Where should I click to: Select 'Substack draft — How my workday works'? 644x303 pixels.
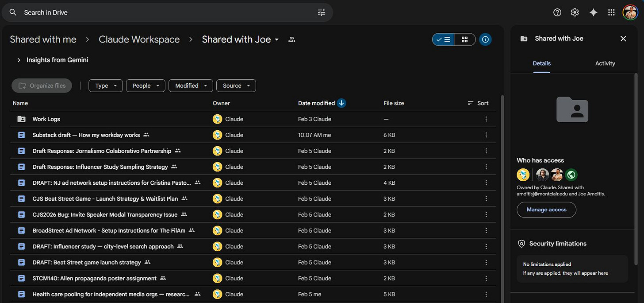86,135
